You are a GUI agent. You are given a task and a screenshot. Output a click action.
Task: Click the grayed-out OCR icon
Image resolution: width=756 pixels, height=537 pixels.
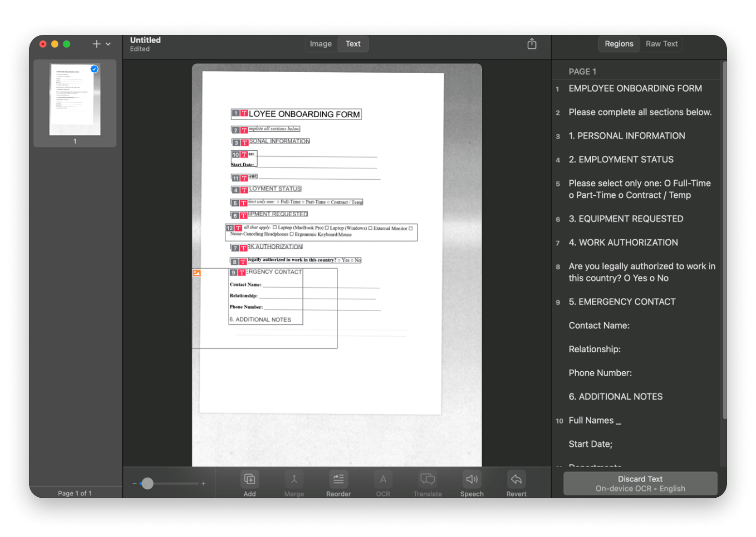click(383, 479)
